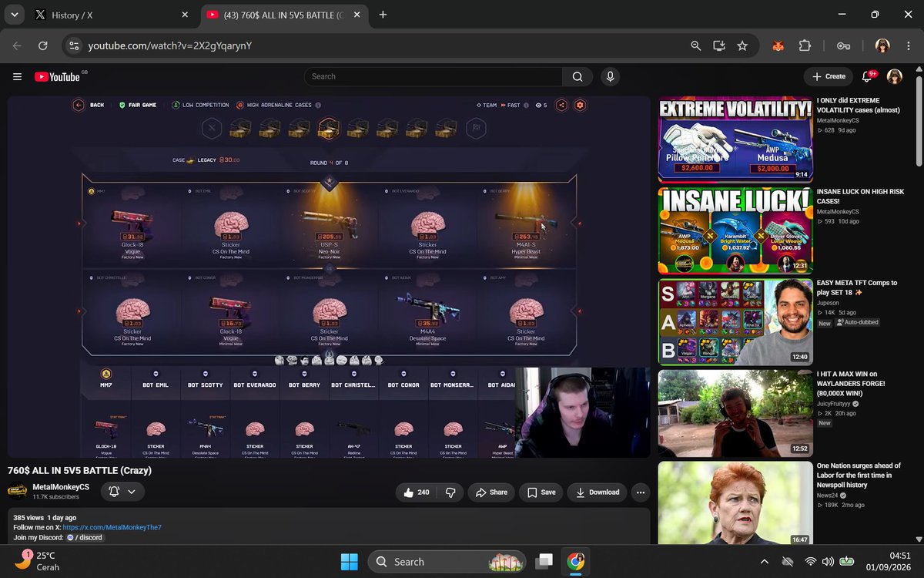Open MetalMonkeyCS channel name link
The width and height of the screenshot is (924, 578).
[61, 487]
